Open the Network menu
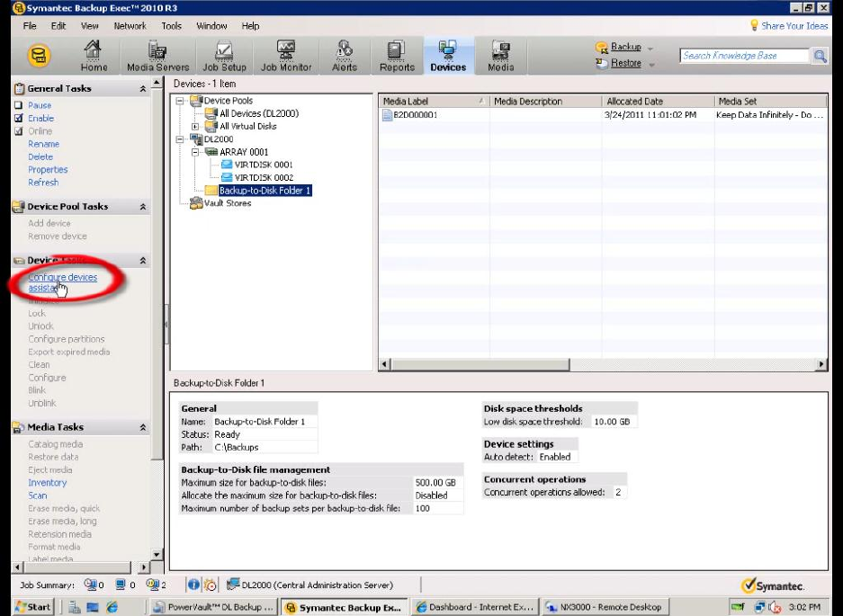The width and height of the screenshot is (843, 616). 130,26
